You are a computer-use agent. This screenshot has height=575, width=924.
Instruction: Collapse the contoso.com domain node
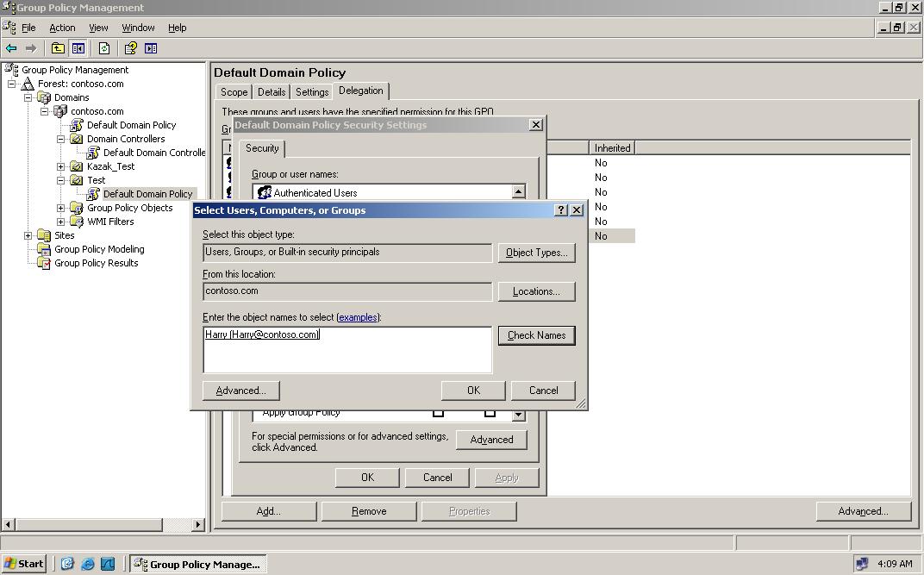pyautogui.click(x=44, y=110)
